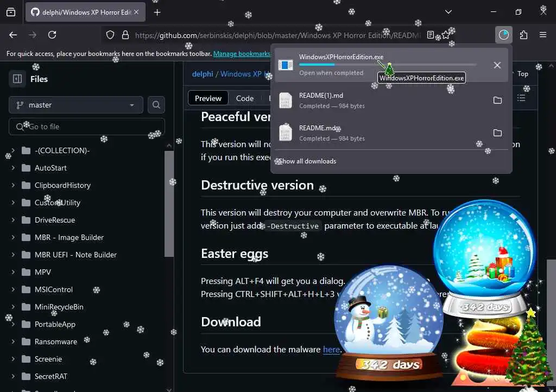The width and height of the screenshot is (556, 392).
Task: Open the Firefox View tab icon
Action: point(11,12)
